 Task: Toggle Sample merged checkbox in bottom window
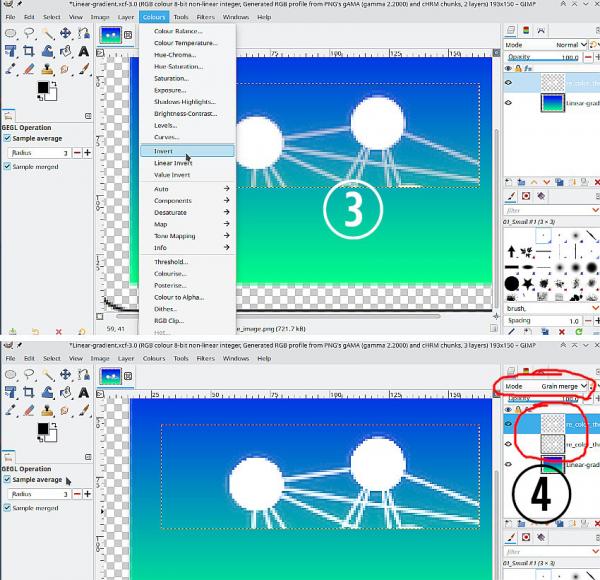click(7, 508)
